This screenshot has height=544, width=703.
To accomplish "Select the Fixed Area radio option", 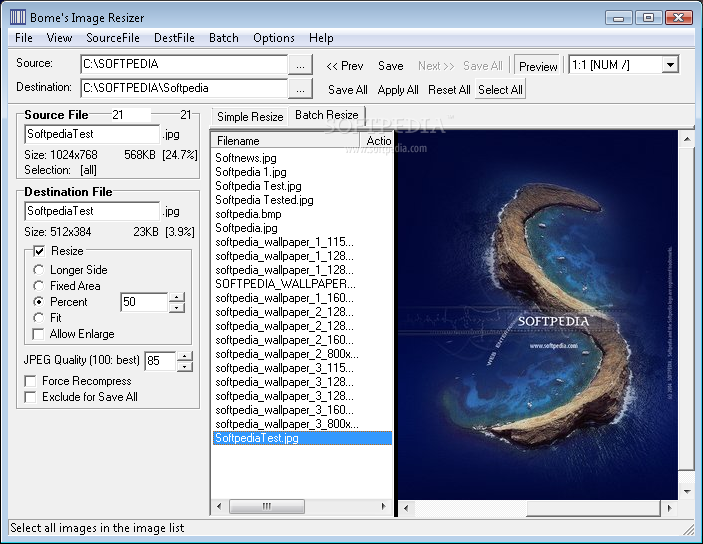I will point(39,286).
